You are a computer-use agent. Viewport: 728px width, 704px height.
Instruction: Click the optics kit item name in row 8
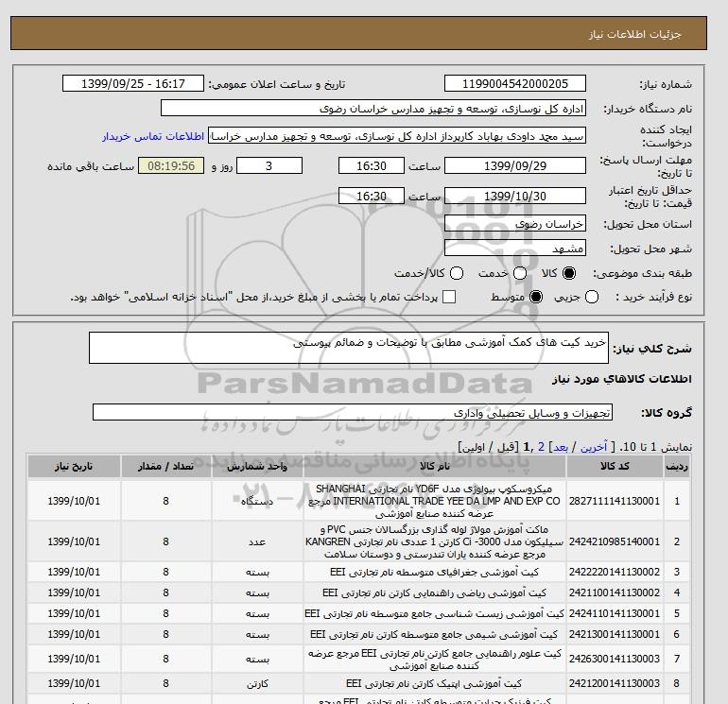coord(435,683)
